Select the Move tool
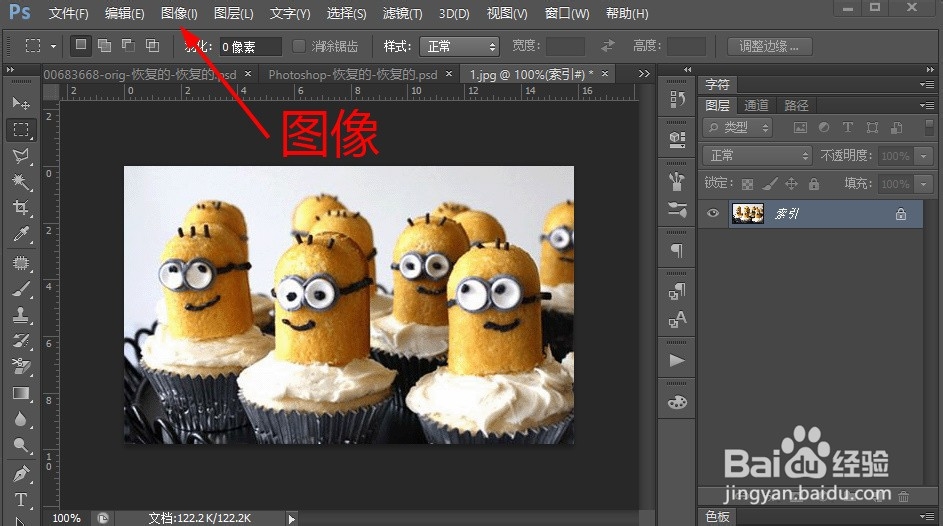This screenshot has height=526, width=943. click(21, 103)
